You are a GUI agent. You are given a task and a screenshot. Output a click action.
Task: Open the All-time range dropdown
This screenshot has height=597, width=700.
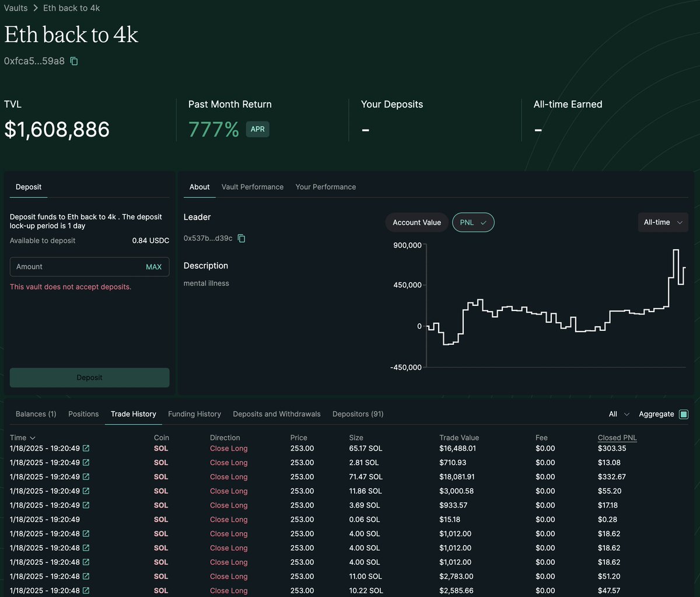(663, 222)
